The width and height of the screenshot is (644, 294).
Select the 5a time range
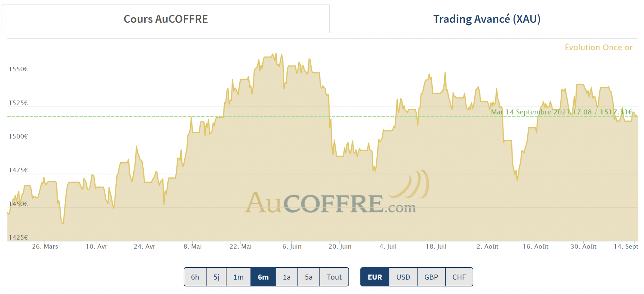pyautogui.click(x=308, y=277)
